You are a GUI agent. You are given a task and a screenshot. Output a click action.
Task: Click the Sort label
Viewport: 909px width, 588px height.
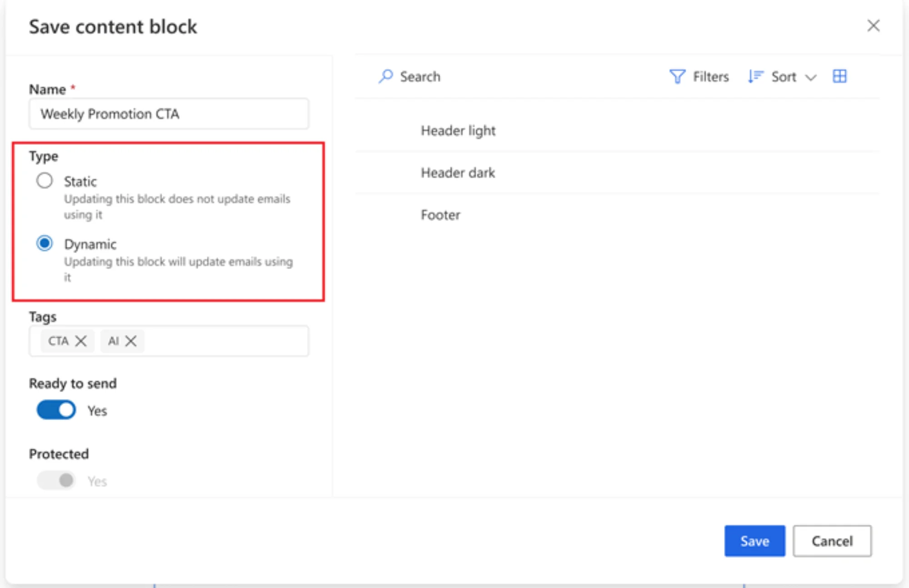pyautogui.click(x=783, y=76)
